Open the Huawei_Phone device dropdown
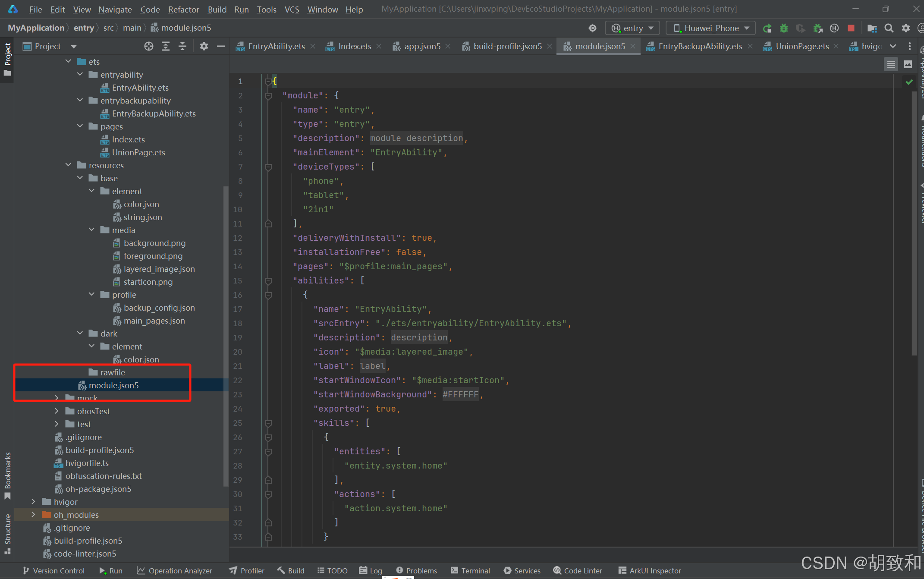 (x=710, y=28)
